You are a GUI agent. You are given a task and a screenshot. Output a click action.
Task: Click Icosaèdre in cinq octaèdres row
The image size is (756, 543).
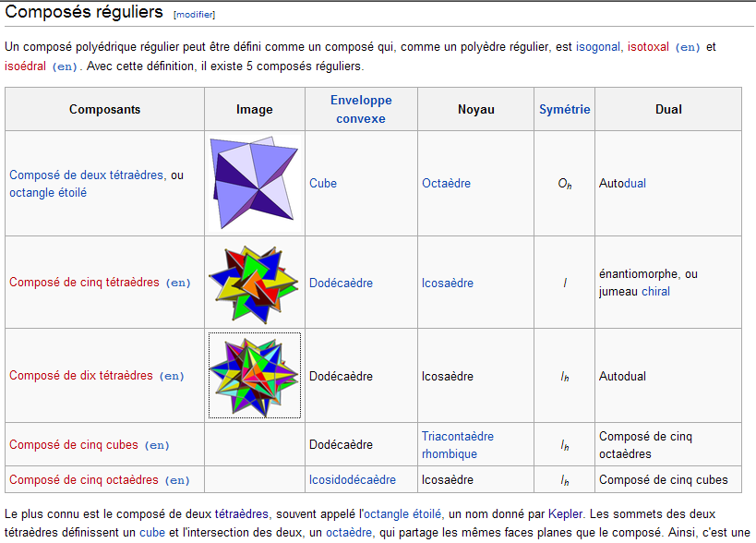(448, 480)
